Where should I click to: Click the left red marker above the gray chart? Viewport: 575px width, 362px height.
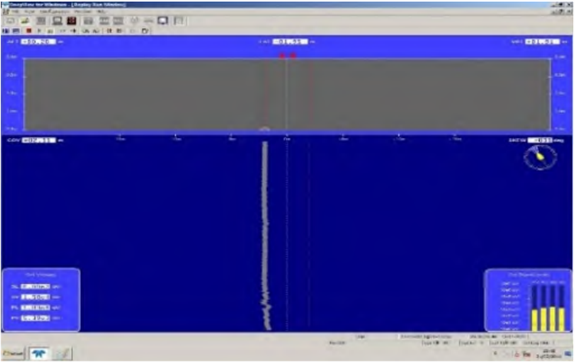point(282,56)
